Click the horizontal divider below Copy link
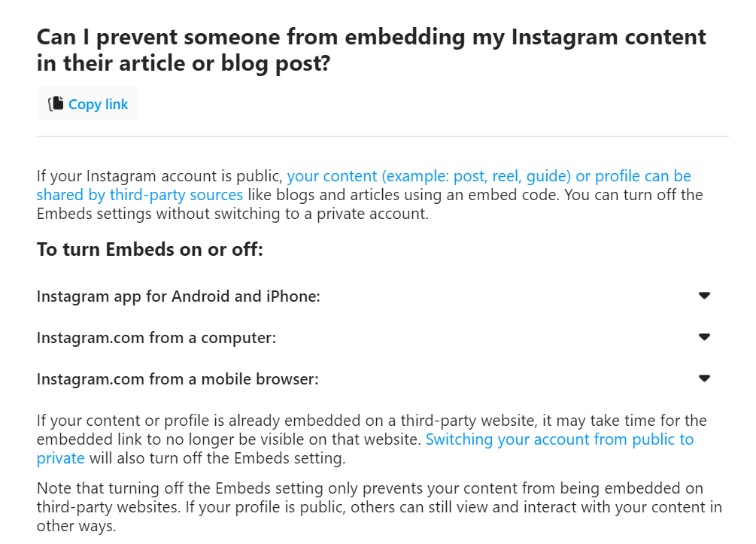756x544 pixels. coord(383,136)
